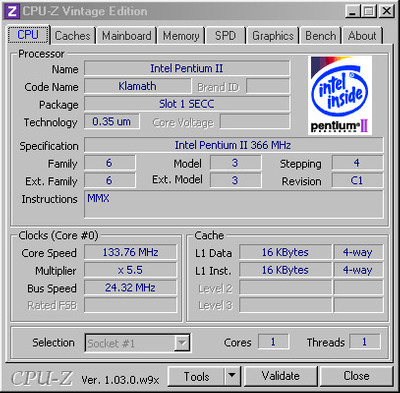Open the Bench tab
Screen dimensions: 400x393
click(x=321, y=36)
